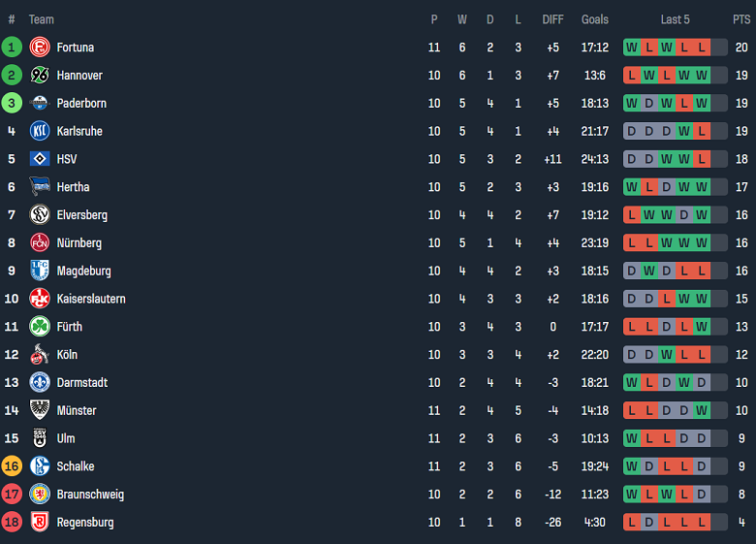Sort by DIFF column header
756x544 pixels.
(552, 19)
